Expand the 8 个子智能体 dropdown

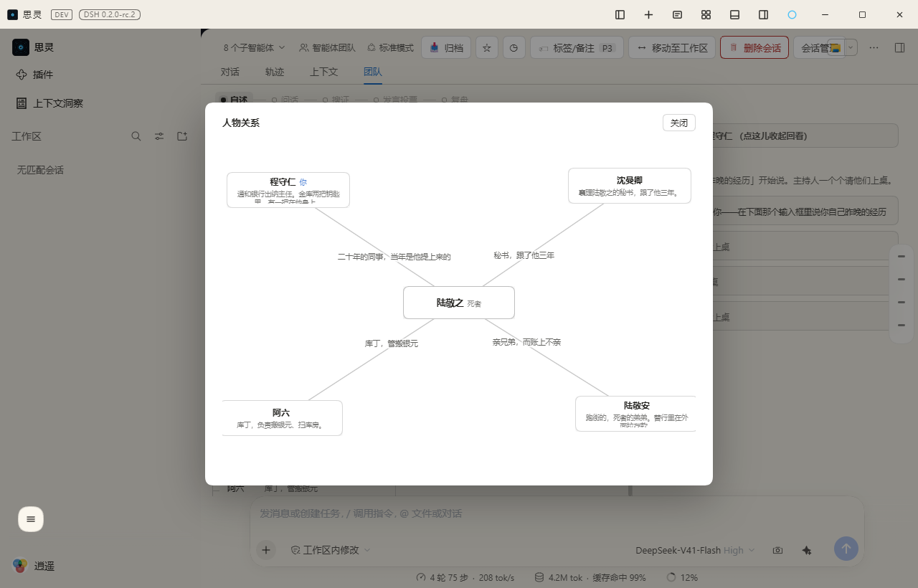pyautogui.click(x=255, y=47)
